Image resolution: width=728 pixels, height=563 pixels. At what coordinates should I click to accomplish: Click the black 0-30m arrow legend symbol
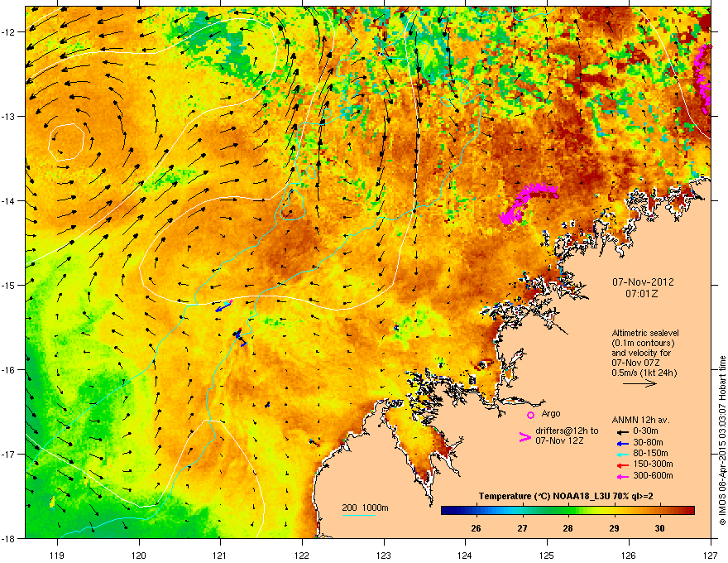[x=623, y=432]
